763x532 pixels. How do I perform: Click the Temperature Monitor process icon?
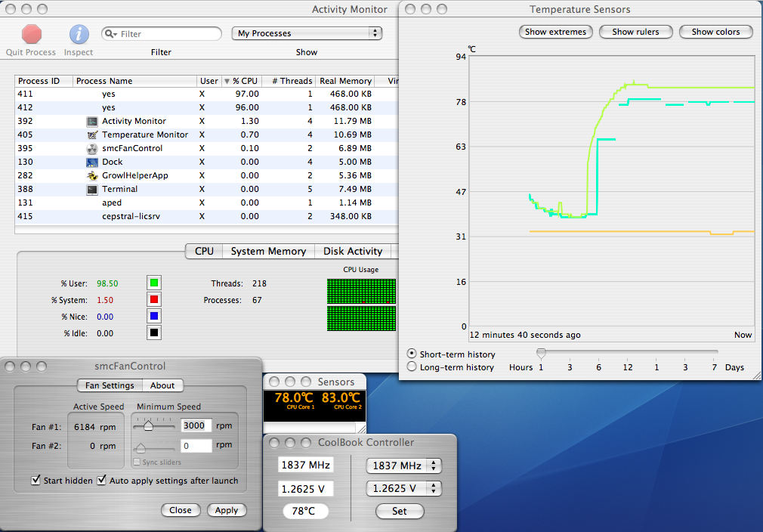point(92,135)
